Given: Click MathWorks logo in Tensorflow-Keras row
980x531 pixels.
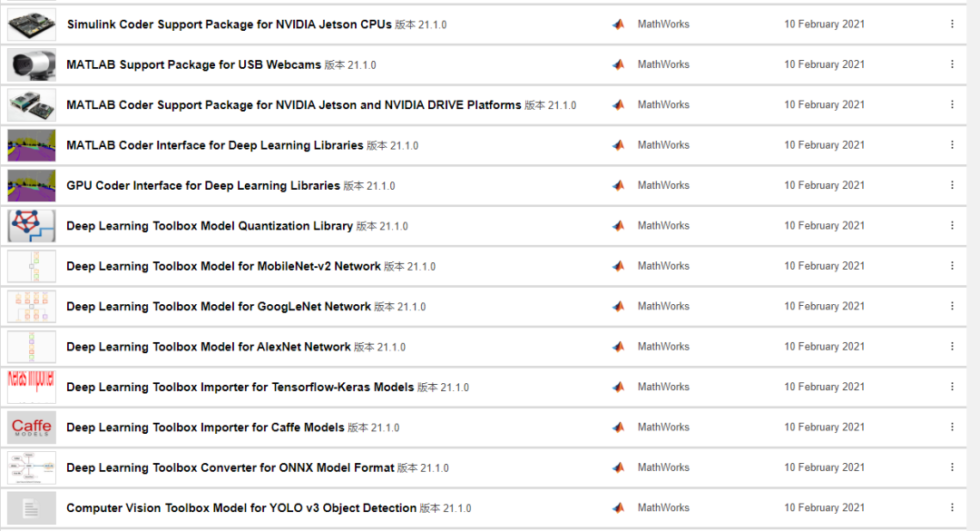Looking at the screenshot, I should tap(618, 388).
